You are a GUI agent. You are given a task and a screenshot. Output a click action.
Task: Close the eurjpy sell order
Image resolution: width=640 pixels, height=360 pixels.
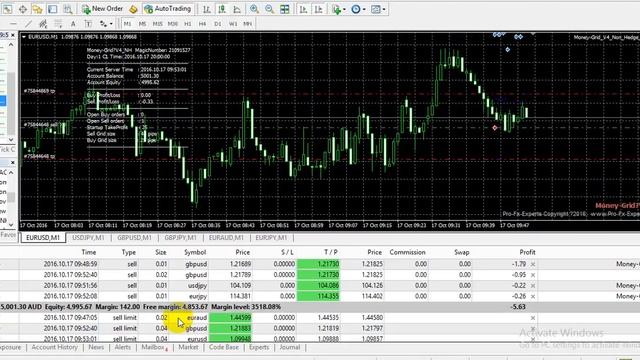[533, 296]
